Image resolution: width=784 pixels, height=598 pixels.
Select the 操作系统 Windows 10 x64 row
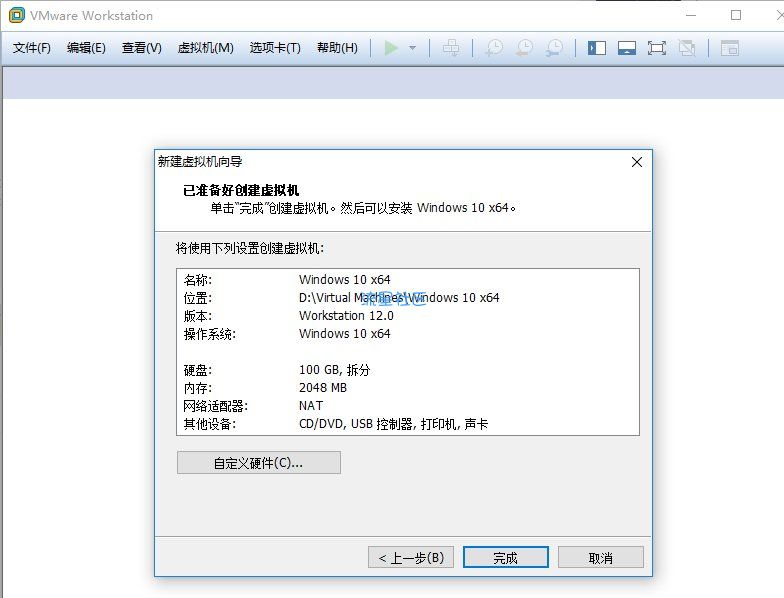[x=408, y=334]
